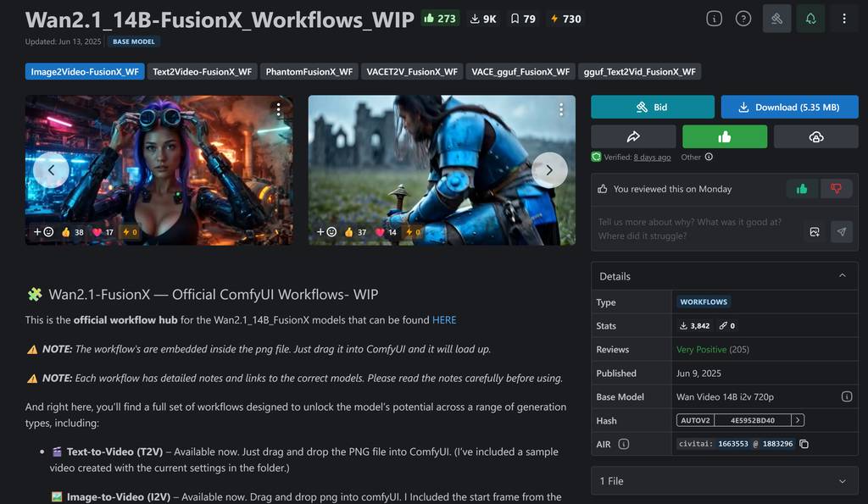Open the help question mark icon

coord(743,19)
